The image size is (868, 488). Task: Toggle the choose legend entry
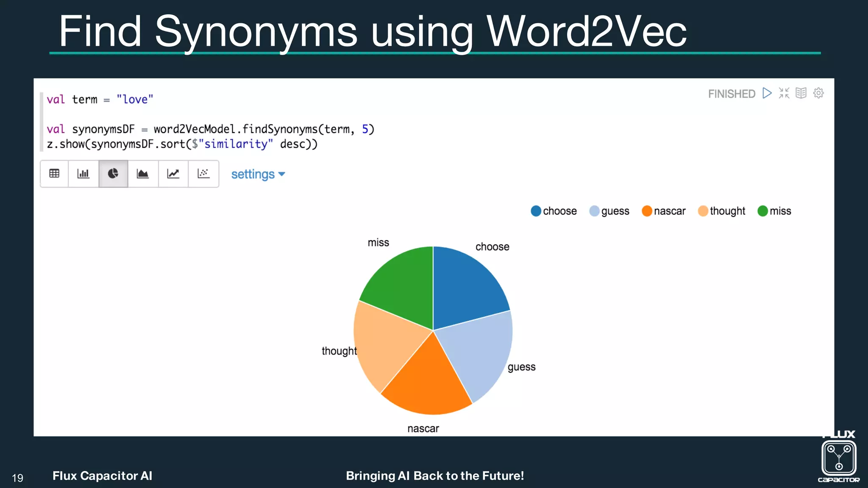(554, 211)
